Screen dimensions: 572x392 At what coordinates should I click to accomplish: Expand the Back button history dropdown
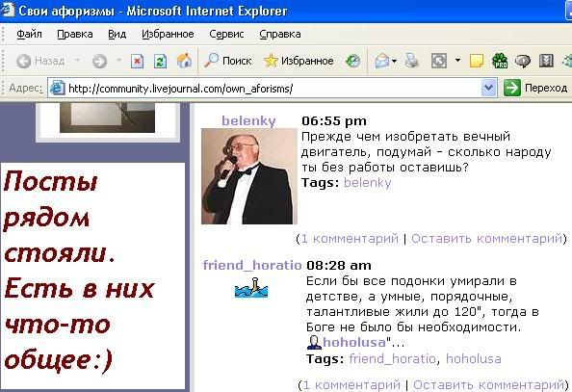click(77, 61)
